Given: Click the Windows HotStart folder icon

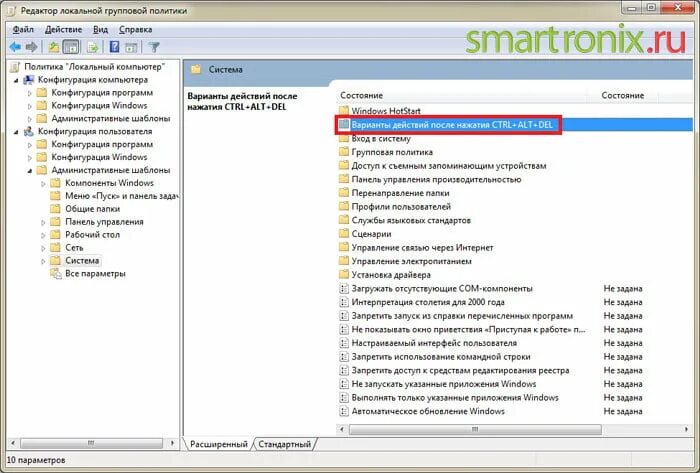Looking at the screenshot, I should 344,110.
